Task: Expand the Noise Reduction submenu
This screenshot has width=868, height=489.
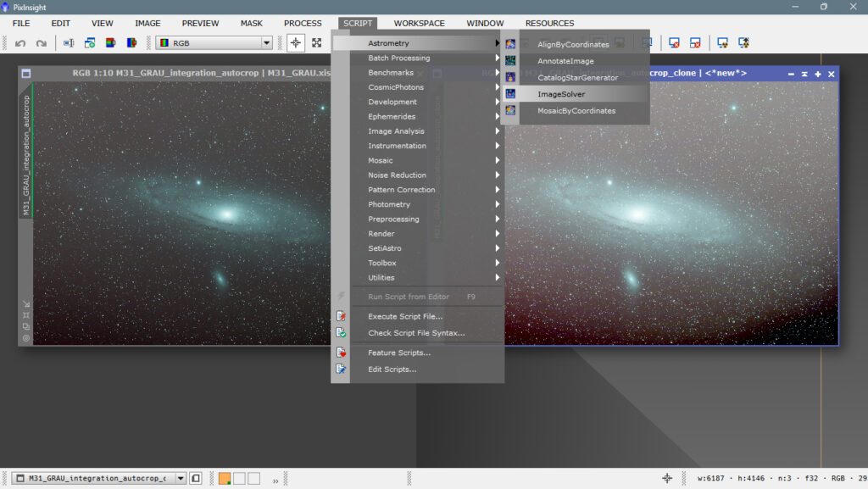Action: click(419, 175)
